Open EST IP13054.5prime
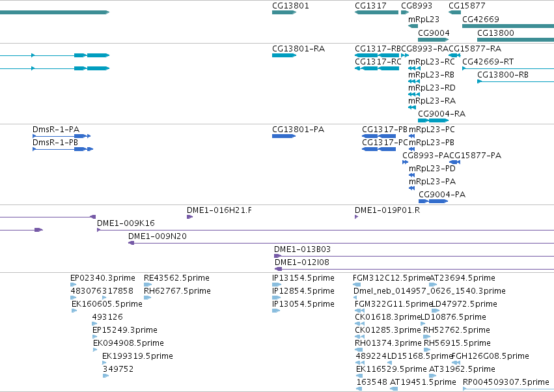Image resolution: width=554 pixels, height=392 pixels. [x=303, y=304]
